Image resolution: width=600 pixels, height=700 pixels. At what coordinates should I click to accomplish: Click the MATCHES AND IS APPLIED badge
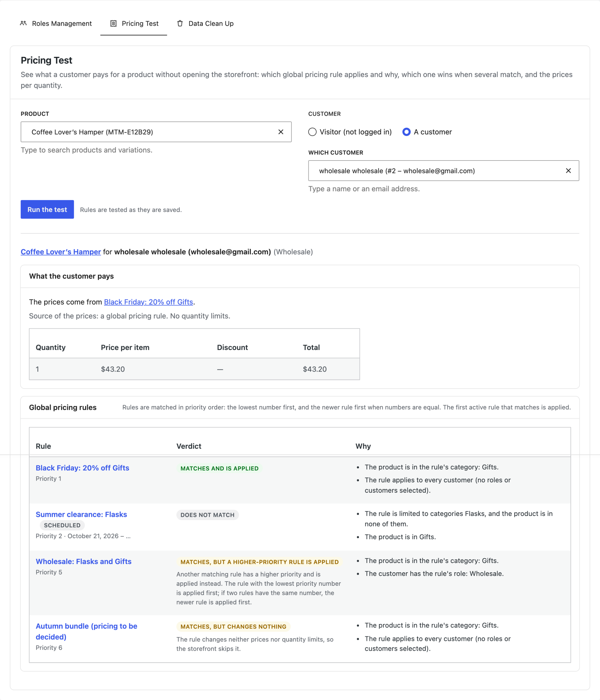tap(219, 468)
